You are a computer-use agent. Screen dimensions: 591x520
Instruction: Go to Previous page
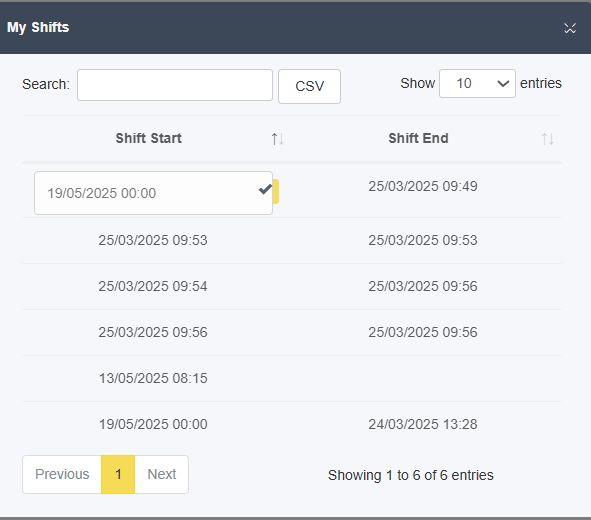pyautogui.click(x=62, y=474)
